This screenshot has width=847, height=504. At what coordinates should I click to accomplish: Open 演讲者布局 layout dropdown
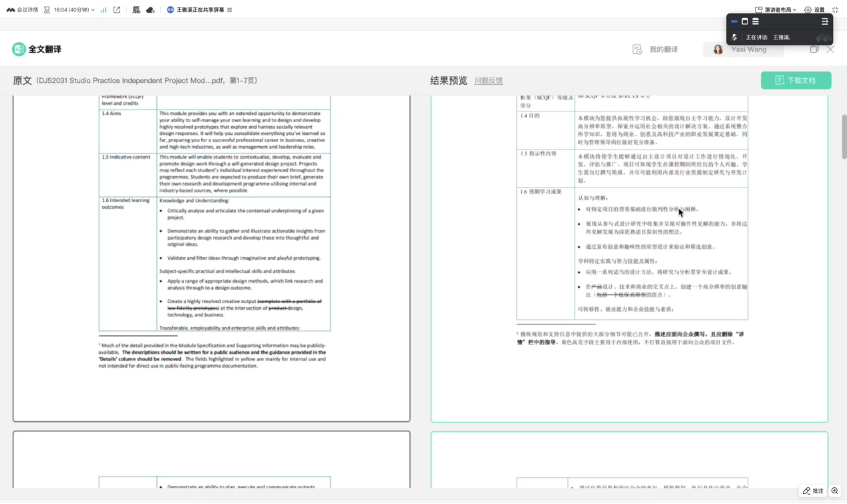[776, 10]
